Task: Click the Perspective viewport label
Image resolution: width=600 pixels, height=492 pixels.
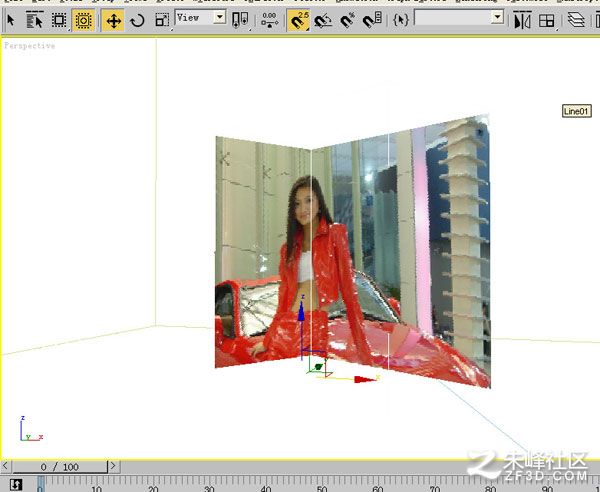Action: [29, 46]
